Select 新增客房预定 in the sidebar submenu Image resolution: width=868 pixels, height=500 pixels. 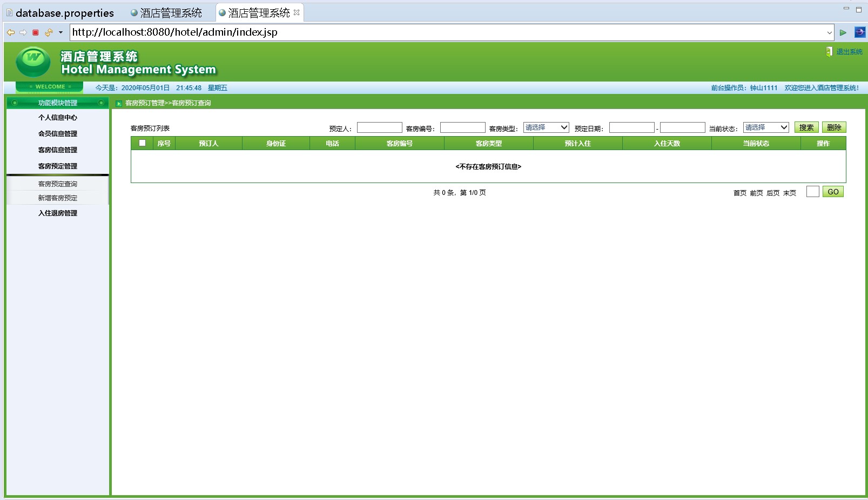click(58, 198)
